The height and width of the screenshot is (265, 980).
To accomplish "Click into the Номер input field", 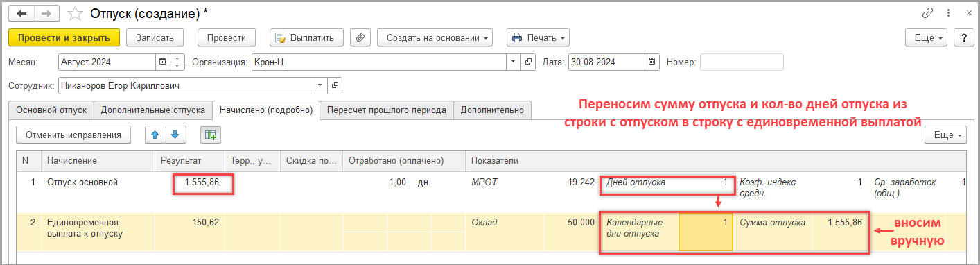I will 742,62.
